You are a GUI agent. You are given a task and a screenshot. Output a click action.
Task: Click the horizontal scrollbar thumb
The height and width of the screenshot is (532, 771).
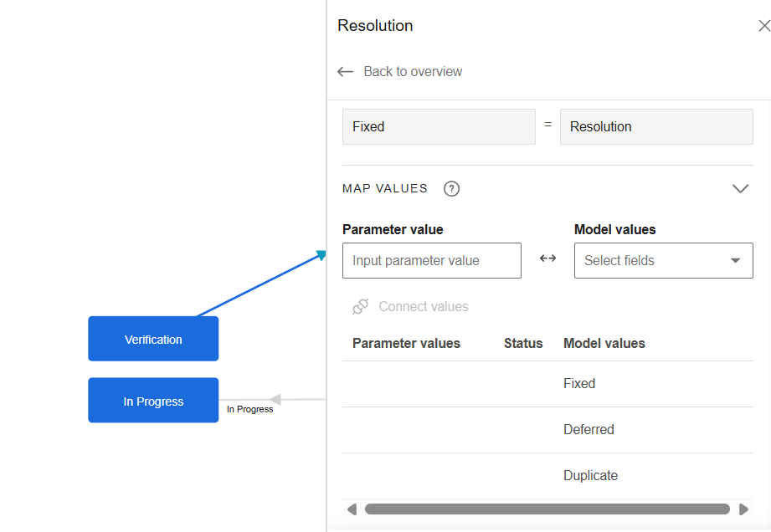click(x=547, y=509)
